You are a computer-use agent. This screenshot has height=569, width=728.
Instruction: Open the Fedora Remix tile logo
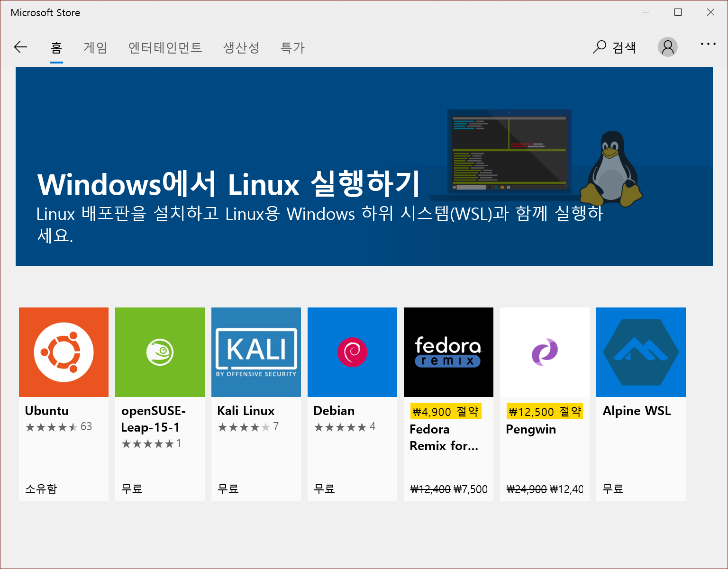pyautogui.click(x=448, y=352)
